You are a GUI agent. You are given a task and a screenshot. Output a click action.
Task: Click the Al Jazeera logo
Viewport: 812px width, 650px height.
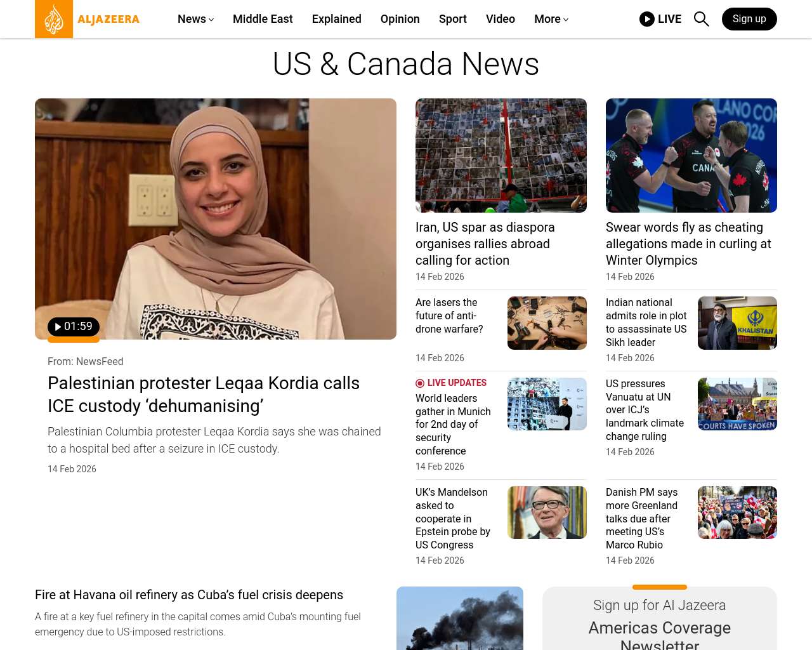point(88,19)
